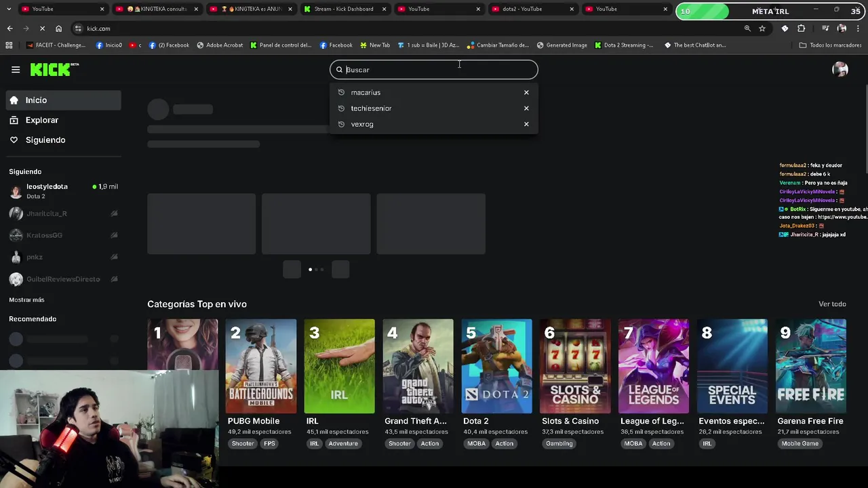Click the pinned ChatBot extension icon in toolbar
Image resolution: width=868 pixels, height=488 pixels.
785,28
